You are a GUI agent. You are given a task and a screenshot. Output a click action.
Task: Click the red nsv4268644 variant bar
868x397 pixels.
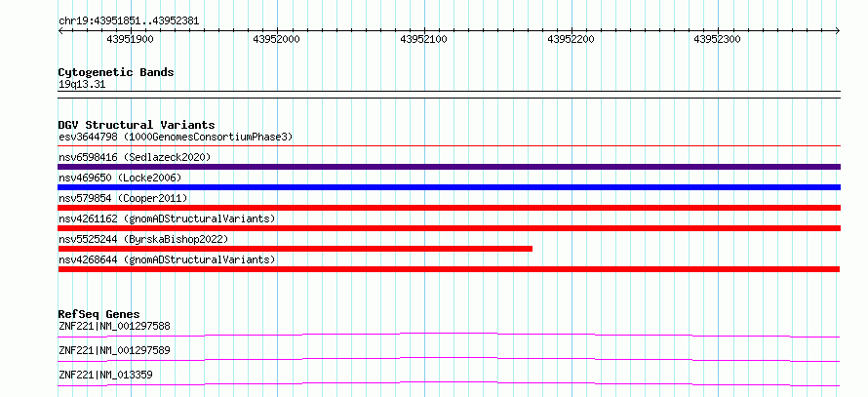(x=449, y=269)
